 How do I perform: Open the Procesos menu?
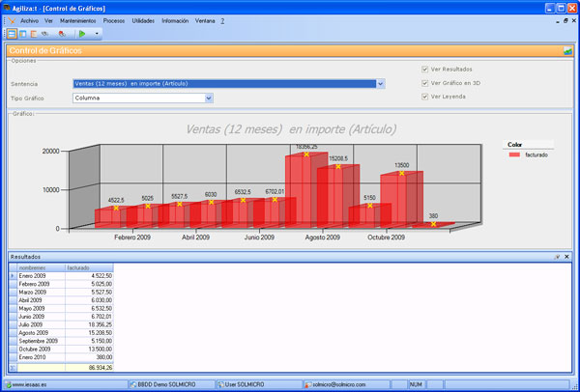[x=114, y=21]
